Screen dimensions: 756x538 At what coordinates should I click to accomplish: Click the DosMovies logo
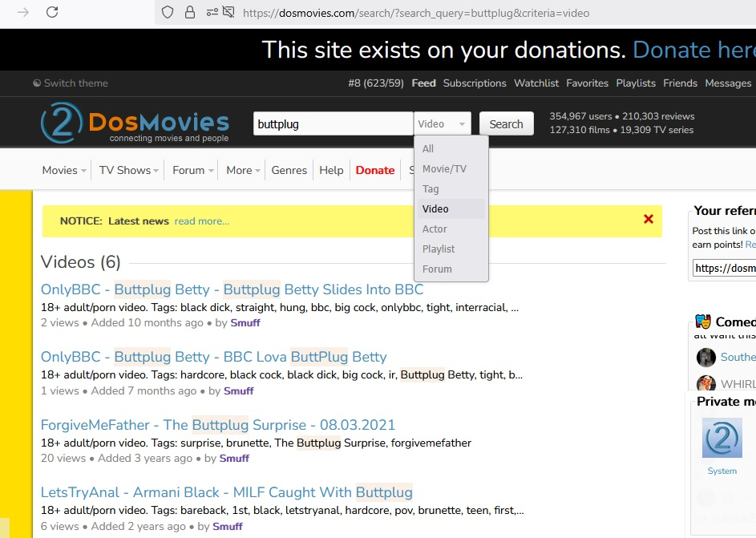[135, 123]
